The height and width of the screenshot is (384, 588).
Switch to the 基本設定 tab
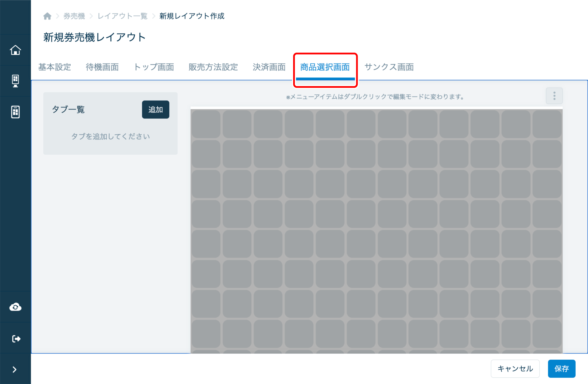coord(55,67)
